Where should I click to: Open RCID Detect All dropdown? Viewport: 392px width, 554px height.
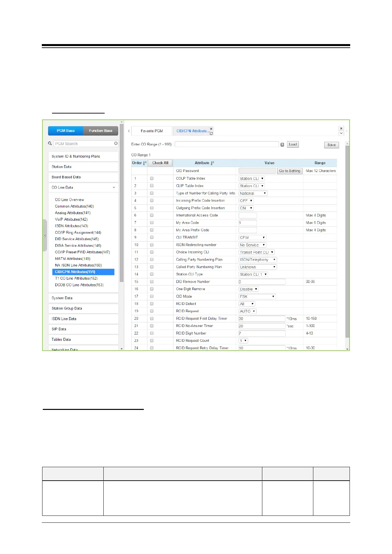tap(247, 304)
